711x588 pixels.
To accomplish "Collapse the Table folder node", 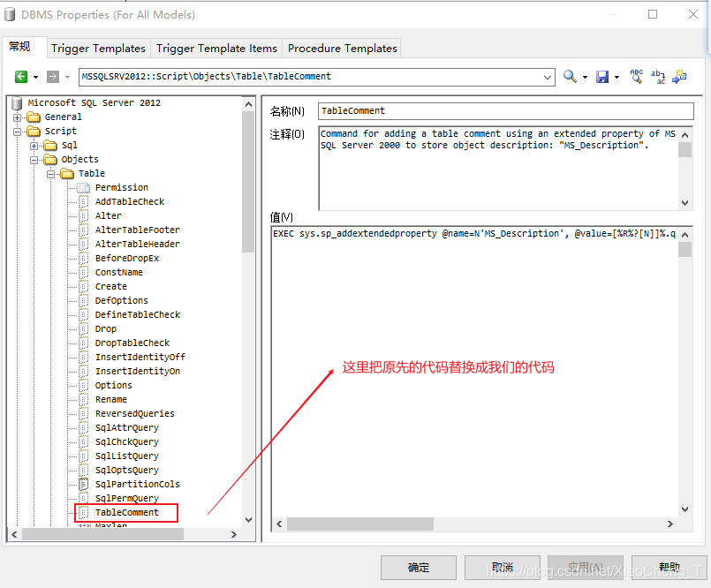I will (x=51, y=174).
